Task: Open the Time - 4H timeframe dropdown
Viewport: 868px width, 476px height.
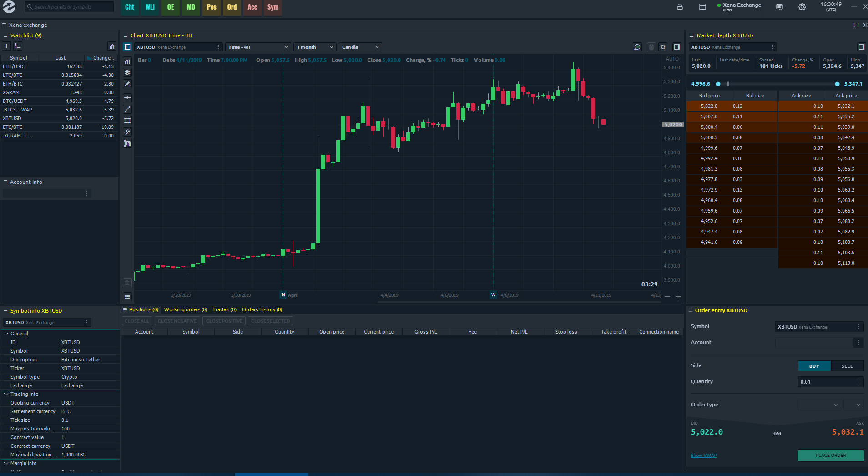Action: pos(257,47)
